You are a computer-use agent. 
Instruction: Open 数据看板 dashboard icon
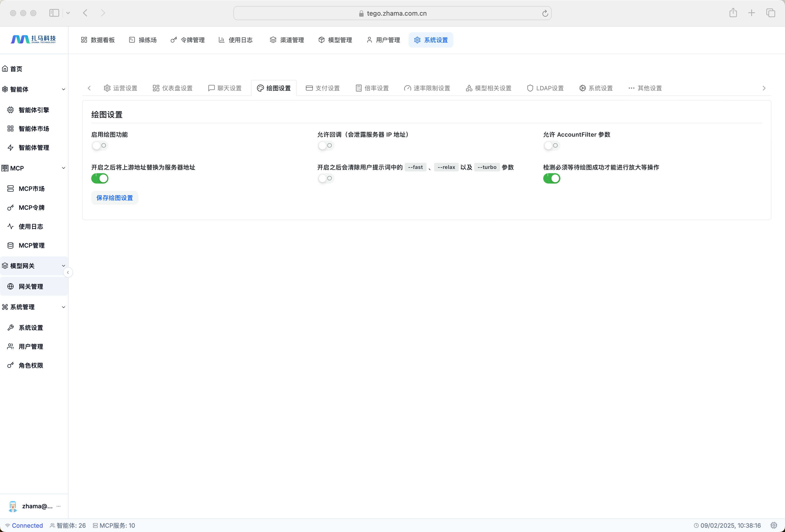[x=84, y=40]
